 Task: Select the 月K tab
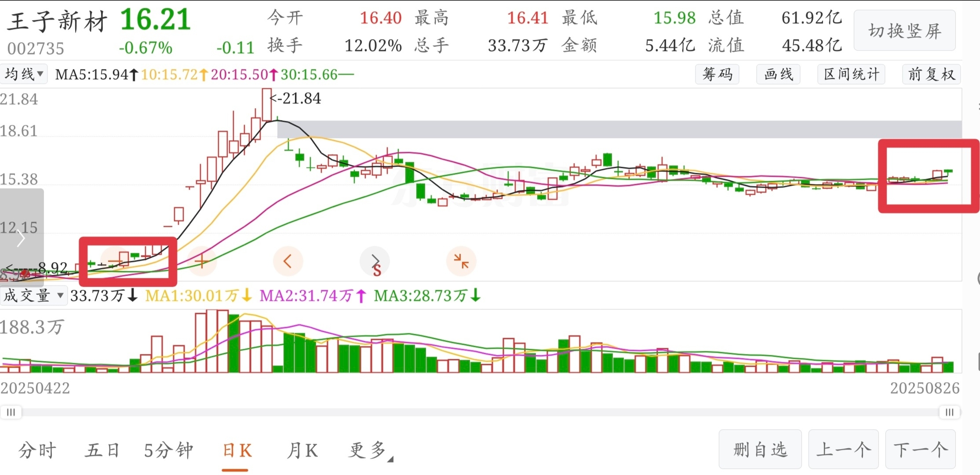[302, 450]
